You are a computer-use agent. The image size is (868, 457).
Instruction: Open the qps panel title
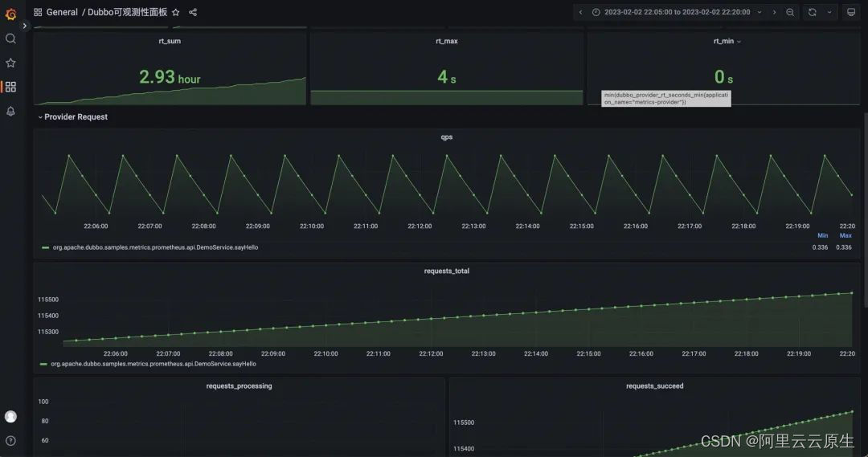(x=447, y=137)
